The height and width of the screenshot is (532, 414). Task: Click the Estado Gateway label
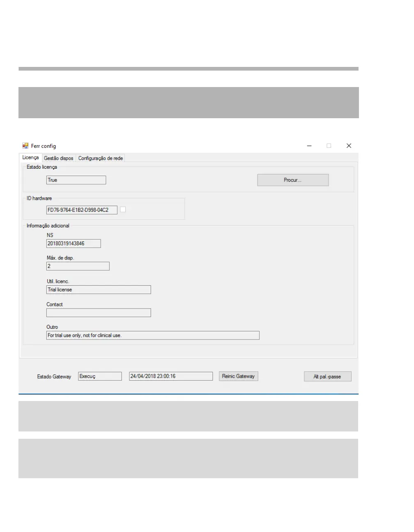click(54, 377)
